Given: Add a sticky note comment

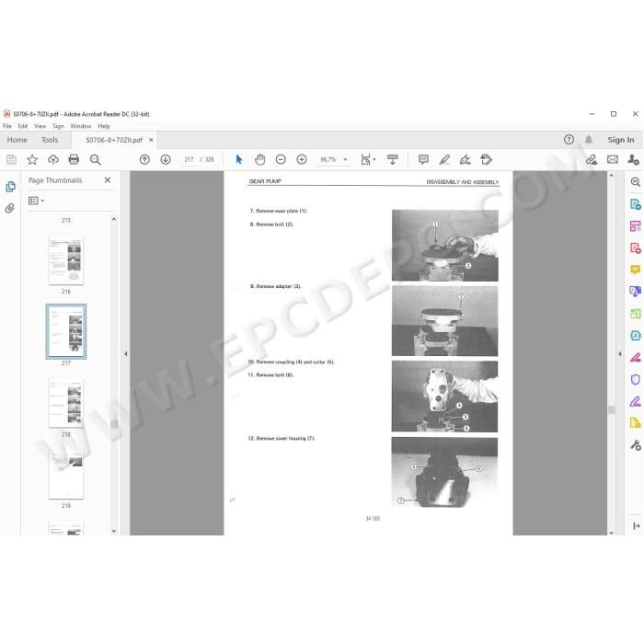Looking at the screenshot, I should coord(423,159).
